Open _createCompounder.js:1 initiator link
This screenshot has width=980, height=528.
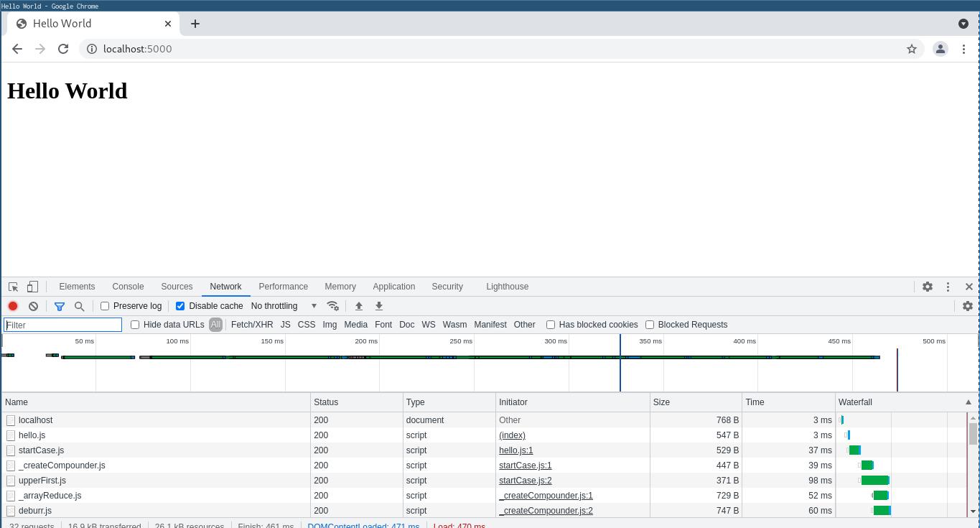point(546,496)
